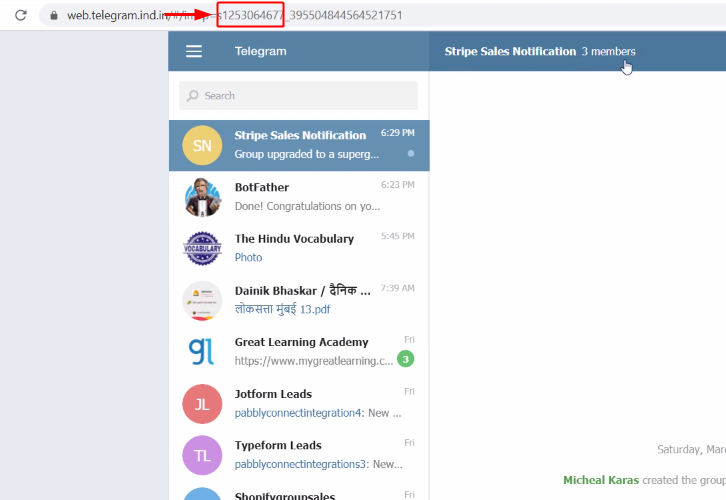Click the gl logo avatar
Viewport: 726px width, 500px height.
click(202, 352)
